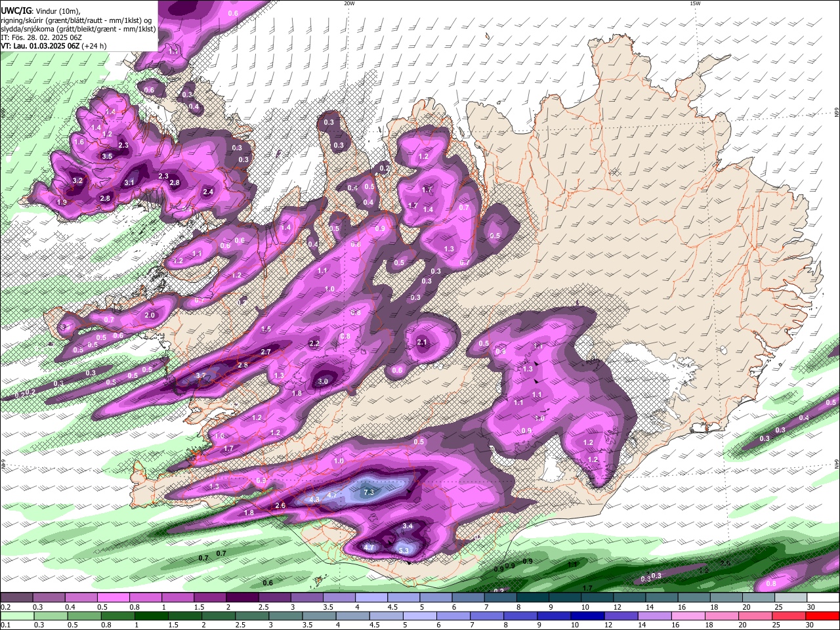Pick the bright pink 0.5 snow scale swatch
Image resolution: width=840 pixels, height=630 pixels.
click(x=113, y=598)
